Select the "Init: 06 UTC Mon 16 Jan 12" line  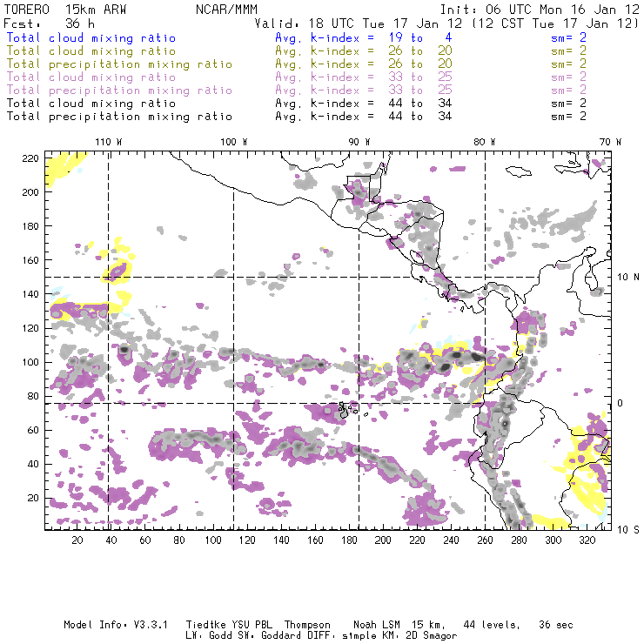coord(540,10)
